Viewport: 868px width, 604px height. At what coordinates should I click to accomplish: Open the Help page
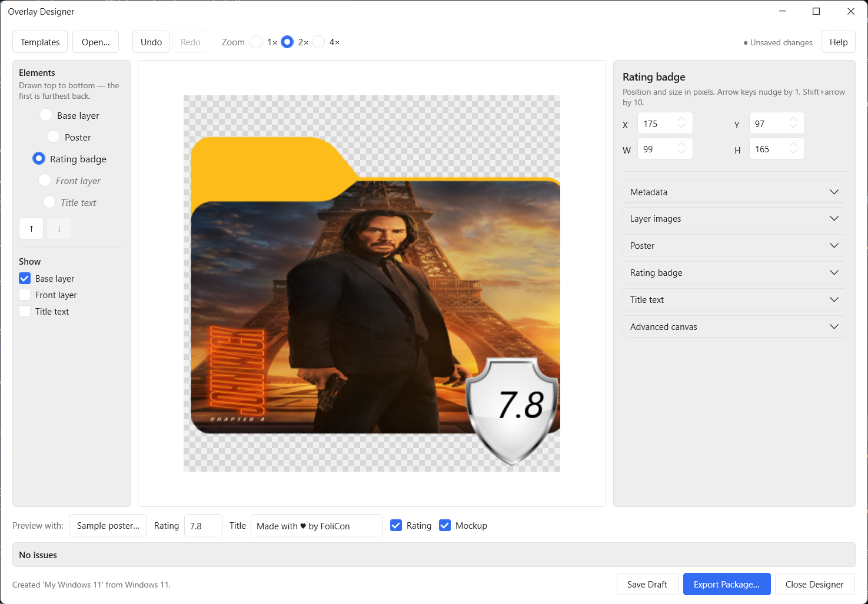pyautogui.click(x=839, y=42)
